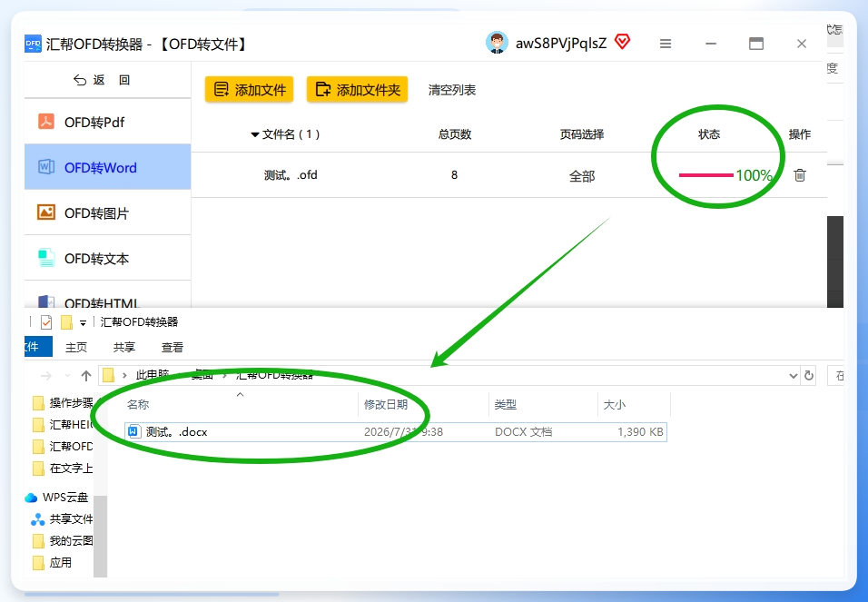Toggle the checkmark properties icon in explorer title
The width and height of the screenshot is (868, 602).
(x=46, y=321)
